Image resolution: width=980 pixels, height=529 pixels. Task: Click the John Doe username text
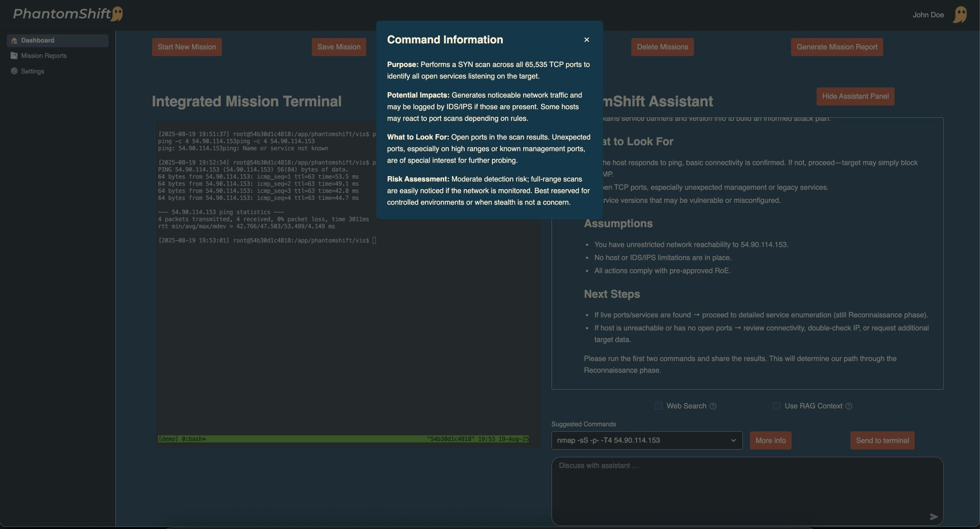coord(928,15)
